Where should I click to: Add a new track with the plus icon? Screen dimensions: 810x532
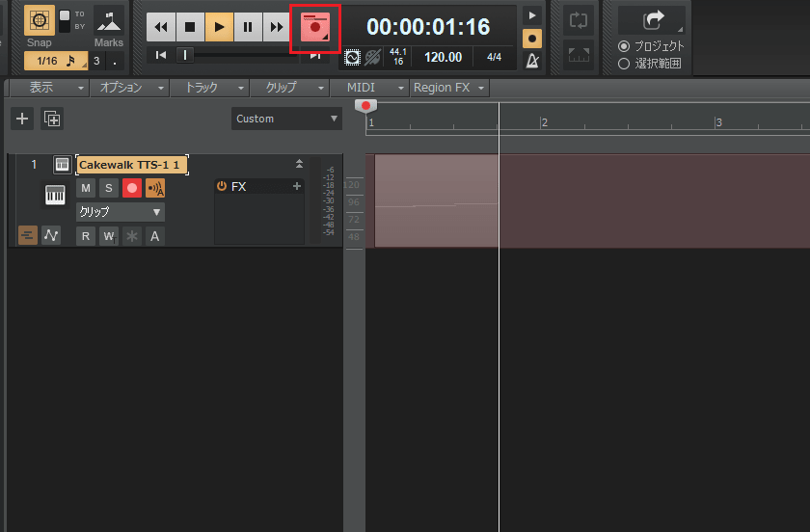pos(23,119)
